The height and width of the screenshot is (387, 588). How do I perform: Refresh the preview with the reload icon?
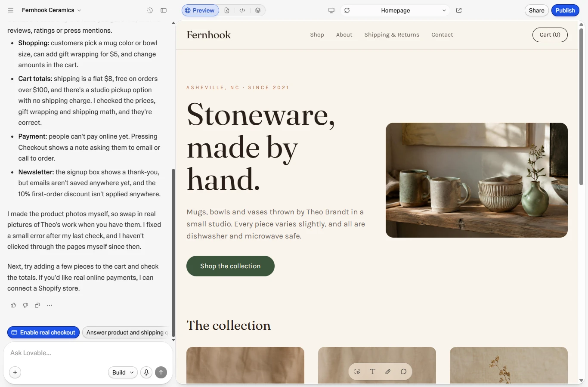pos(347,10)
